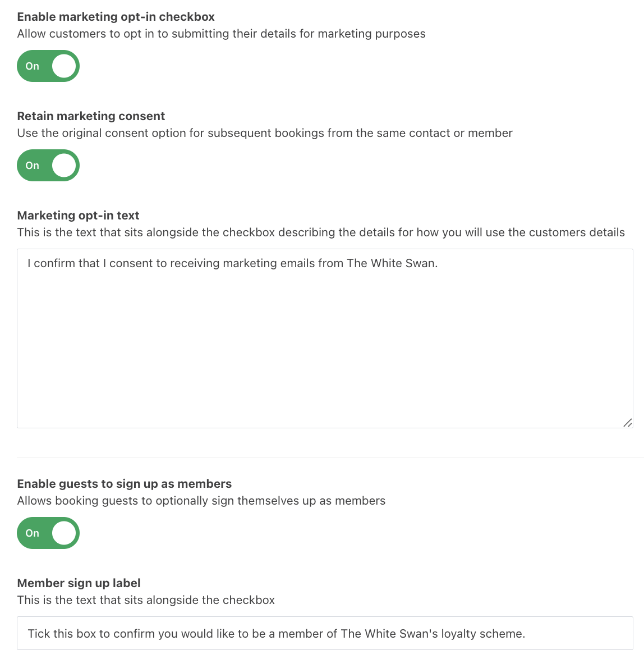
Task: Click the textarea resize handle corner
Action: click(x=628, y=423)
